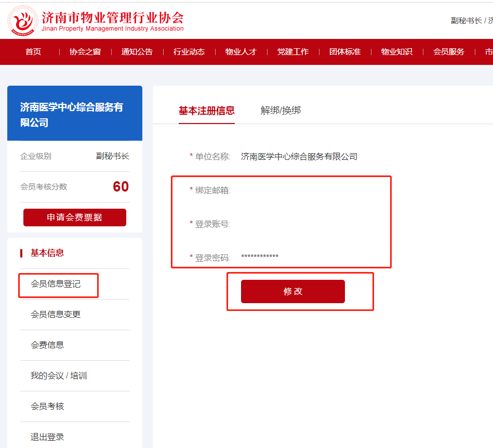Open 会员信息登记 in the sidebar
This screenshot has width=493, height=448.
click(x=56, y=284)
